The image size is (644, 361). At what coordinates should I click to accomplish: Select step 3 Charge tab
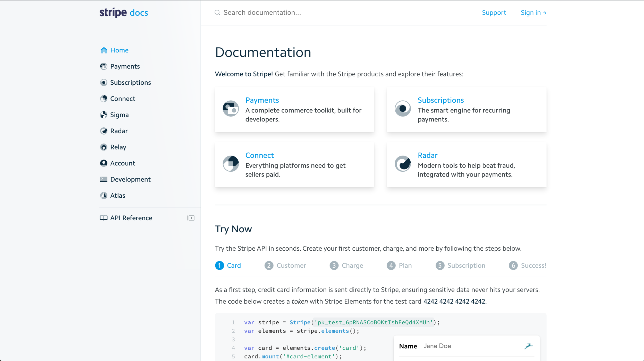[346, 265]
